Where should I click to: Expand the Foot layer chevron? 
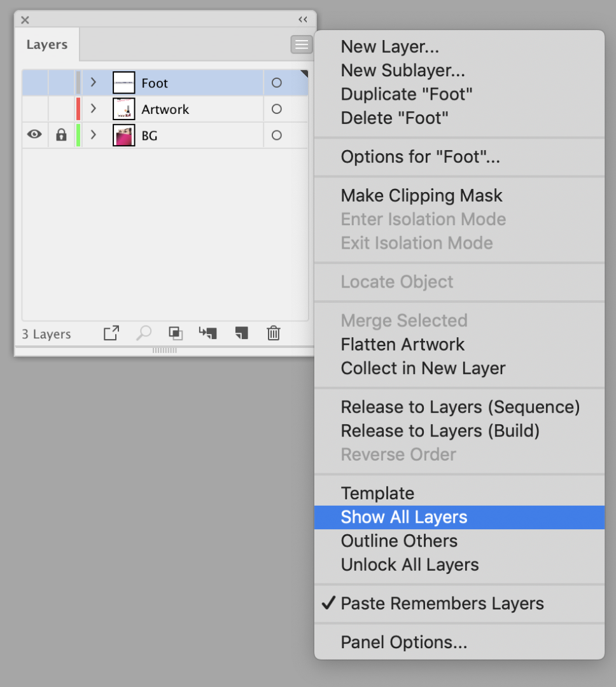(x=94, y=83)
